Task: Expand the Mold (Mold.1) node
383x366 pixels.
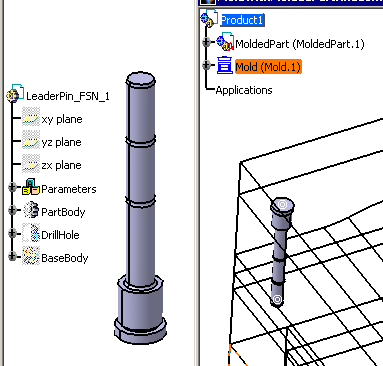Action: click(207, 65)
